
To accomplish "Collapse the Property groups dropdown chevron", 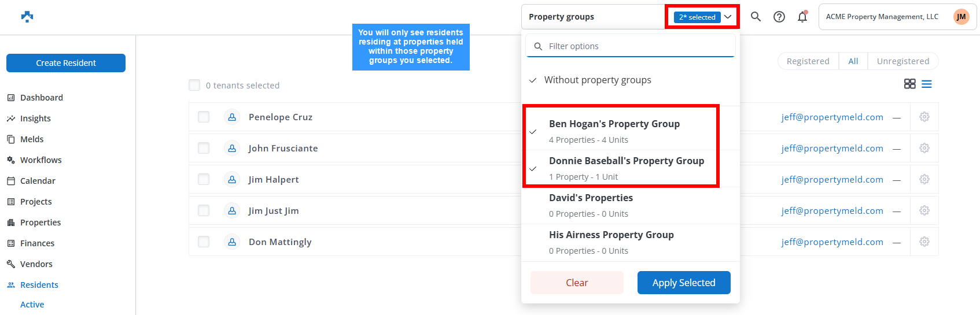I will point(728,17).
